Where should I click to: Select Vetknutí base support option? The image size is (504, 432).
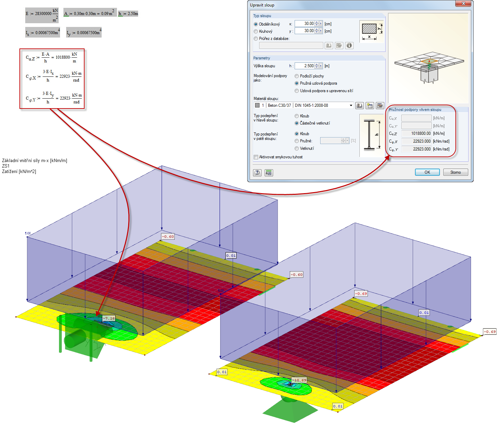[x=297, y=148]
